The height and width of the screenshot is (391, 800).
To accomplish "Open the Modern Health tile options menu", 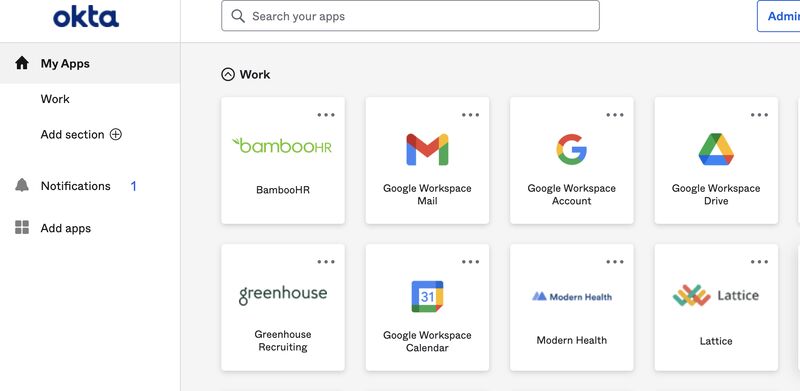I will pyautogui.click(x=615, y=262).
